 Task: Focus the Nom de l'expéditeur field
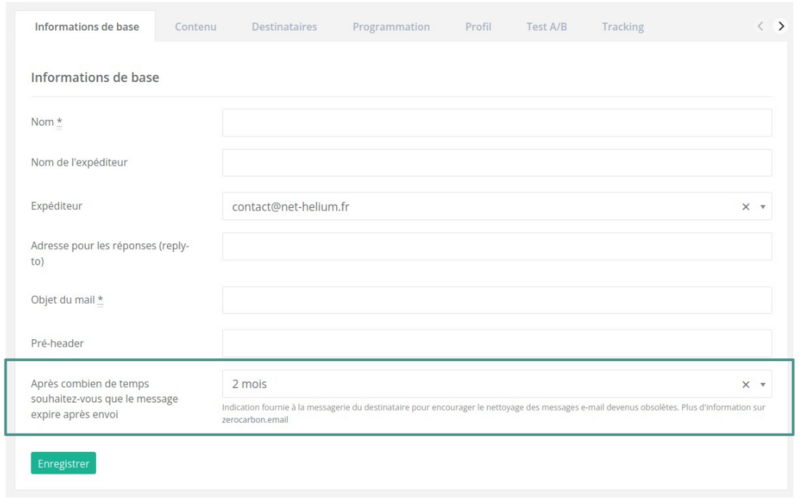(496, 163)
